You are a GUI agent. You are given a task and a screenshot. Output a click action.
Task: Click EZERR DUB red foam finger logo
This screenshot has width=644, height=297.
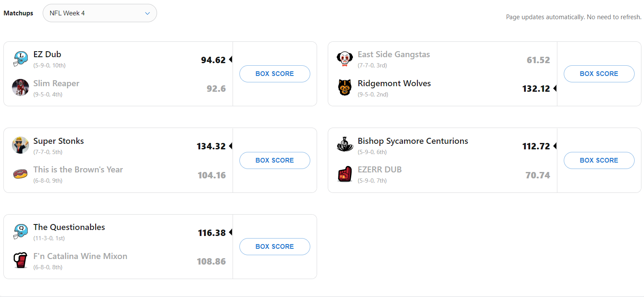pyautogui.click(x=345, y=174)
